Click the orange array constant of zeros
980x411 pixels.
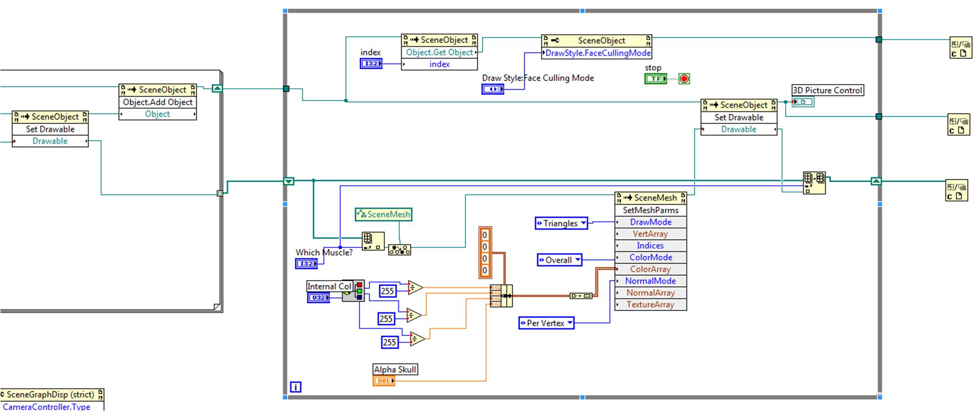point(485,252)
